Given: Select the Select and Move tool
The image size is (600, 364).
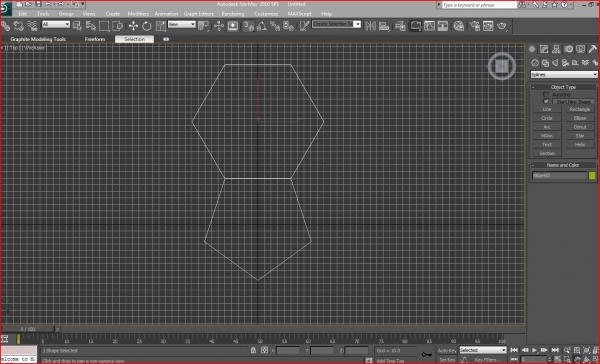Looking at the screenshot, I should tap(133, 26).
